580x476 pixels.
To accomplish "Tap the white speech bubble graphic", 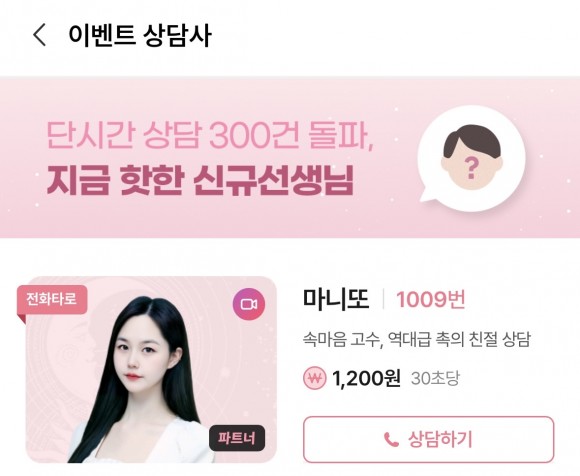I will (472, 158).
